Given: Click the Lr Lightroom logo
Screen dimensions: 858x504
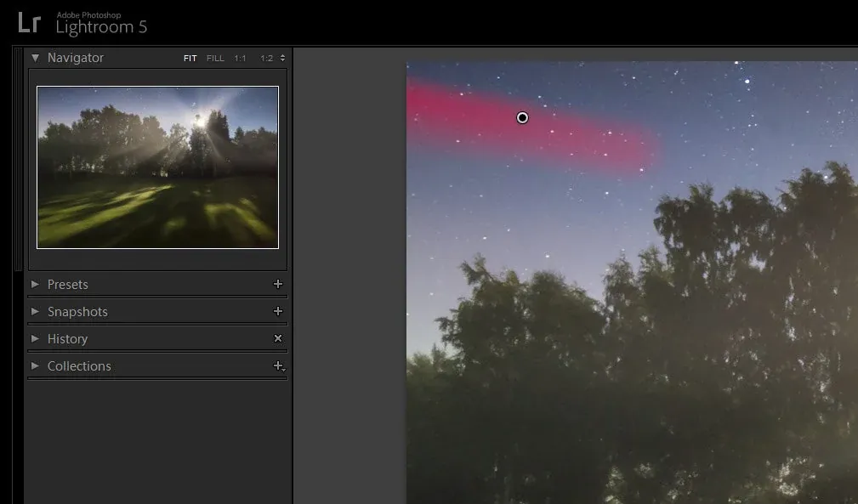Looking at the screenshot, I should point(29,23).
